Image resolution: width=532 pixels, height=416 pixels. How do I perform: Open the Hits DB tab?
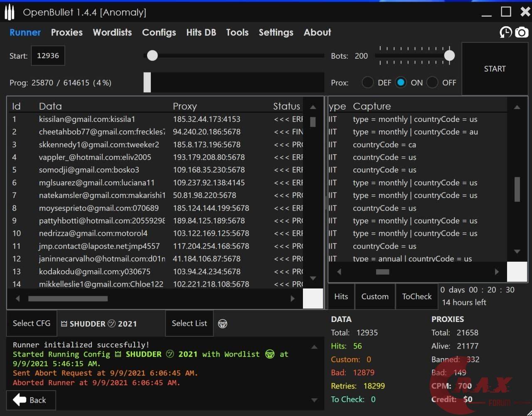click(201, 32)
